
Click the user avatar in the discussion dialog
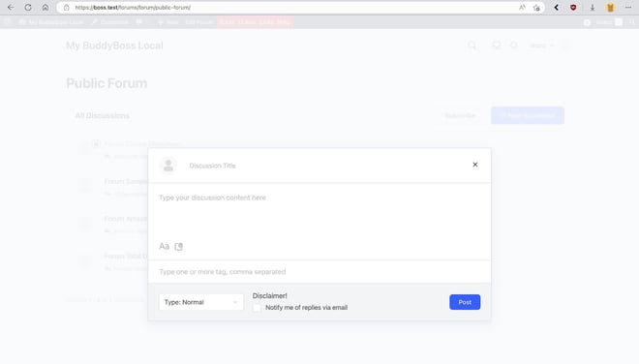167,166
